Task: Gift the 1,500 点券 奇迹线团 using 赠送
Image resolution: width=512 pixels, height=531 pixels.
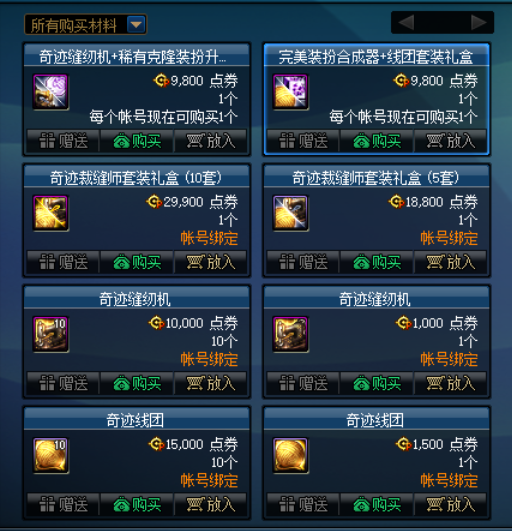Action: [x=303, y=505]
